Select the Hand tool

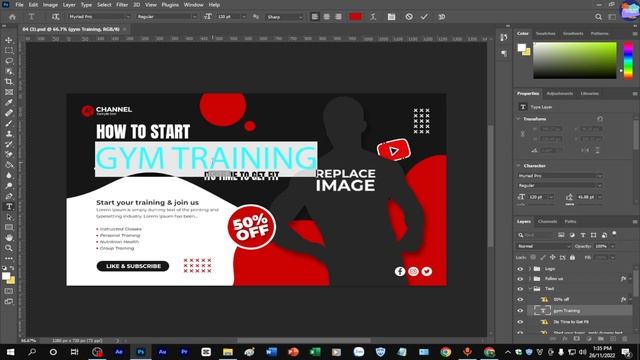9,238
